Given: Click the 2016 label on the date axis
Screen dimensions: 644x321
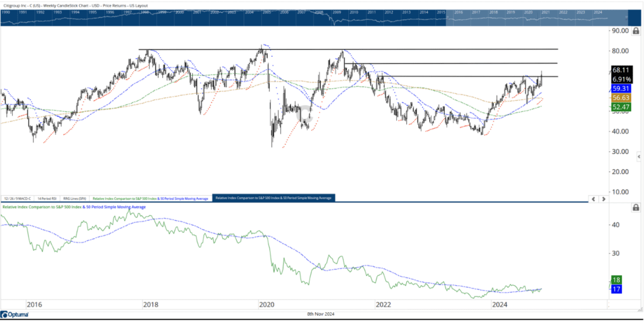Looking at the screenshot, I should click(x=34, y=305).
